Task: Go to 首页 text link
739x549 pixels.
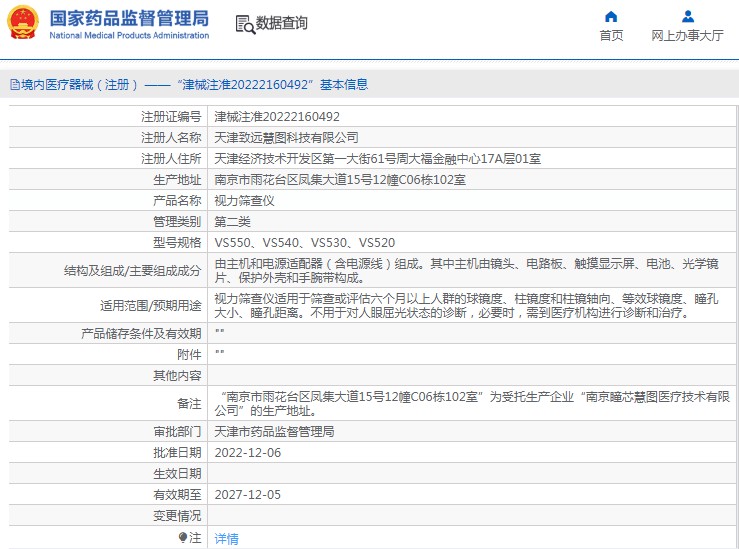Action: [x=611, y=35]
